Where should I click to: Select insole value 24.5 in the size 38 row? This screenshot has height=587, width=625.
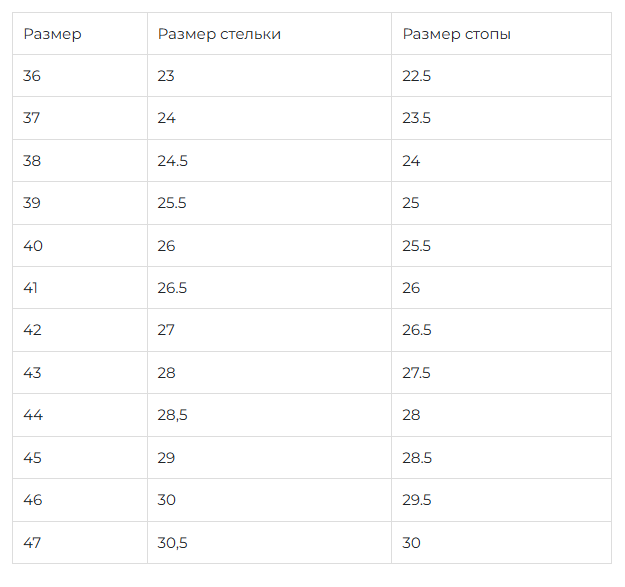click(x=173, y=161)
